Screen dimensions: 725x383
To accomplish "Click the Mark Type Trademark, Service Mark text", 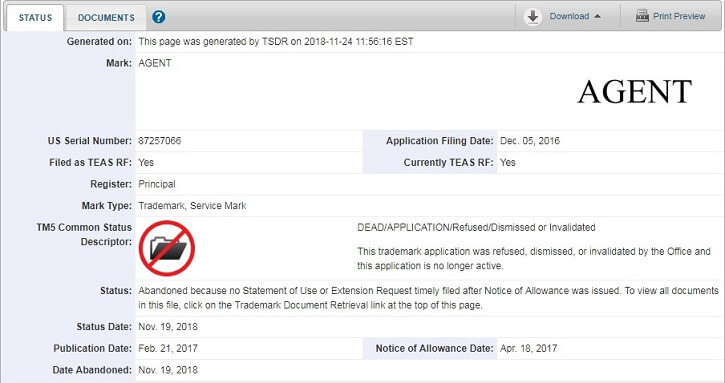I will [x=192, y=206].
